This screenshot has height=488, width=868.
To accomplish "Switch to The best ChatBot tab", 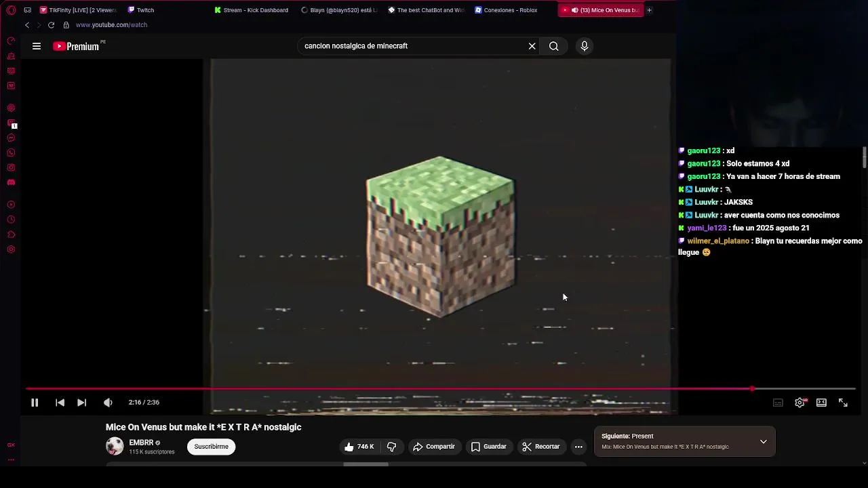I will (426, 10).
